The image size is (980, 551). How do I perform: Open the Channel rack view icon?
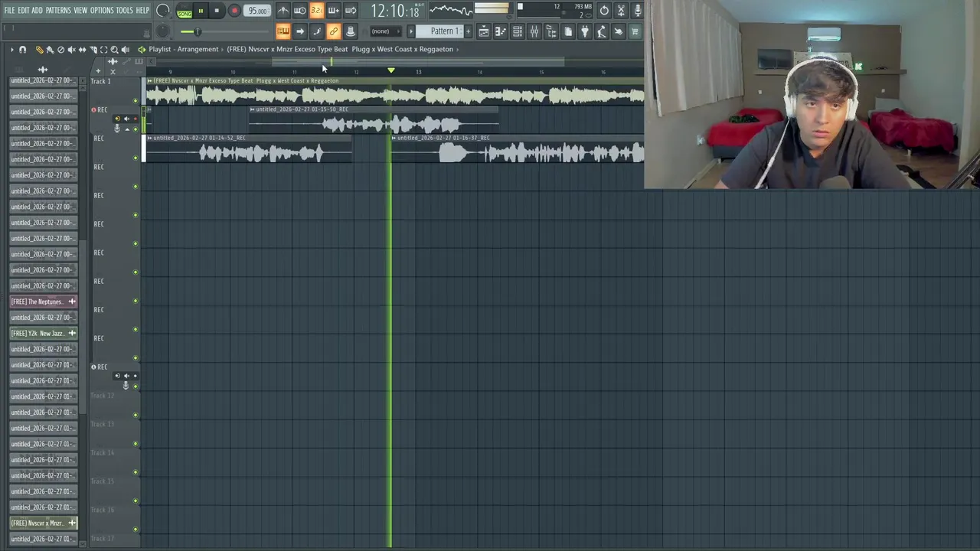click(518, 31)
